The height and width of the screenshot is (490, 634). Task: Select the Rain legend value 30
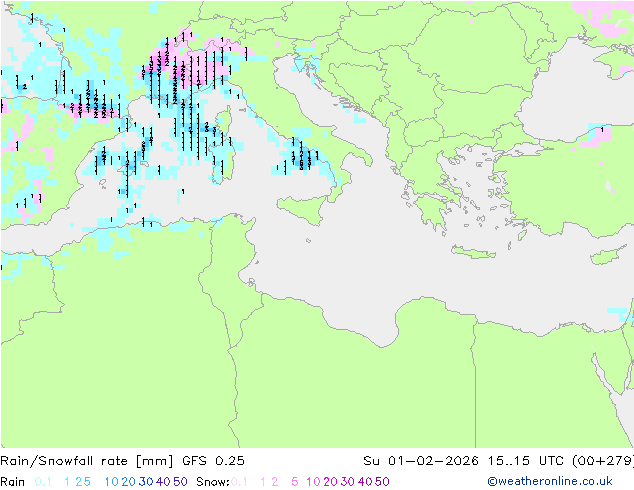[146, 482]
